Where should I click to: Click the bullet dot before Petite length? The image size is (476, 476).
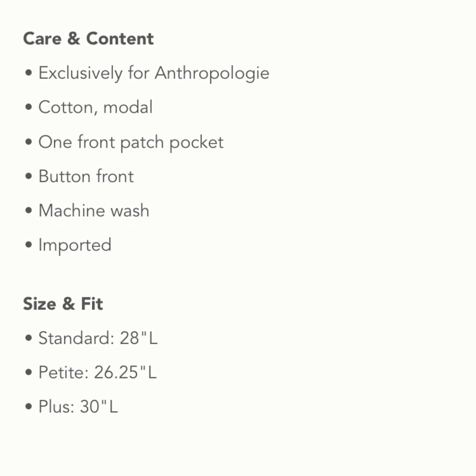(29, 372)
